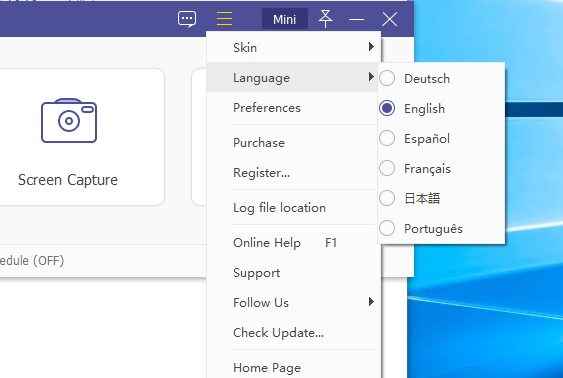Choose Purchase in the menu
The width and height of the screenshot is (563, 378).
click(x=259, y=143)
